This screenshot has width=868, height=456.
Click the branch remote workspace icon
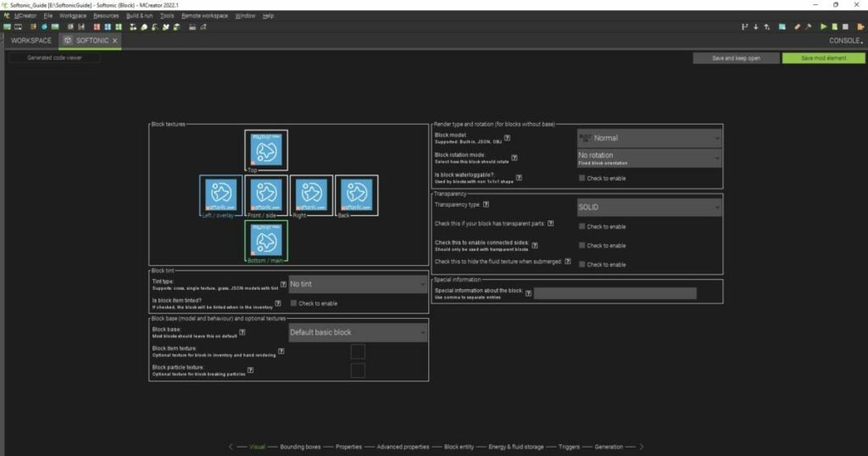pos(744,26)
